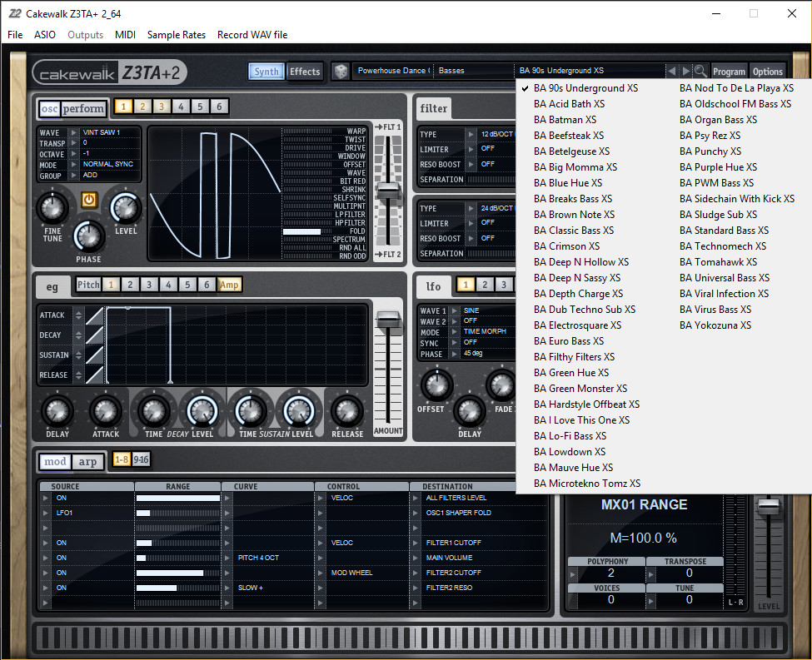The height and width of the screenshot is (660, 812).
Task: Click the dice random patch icon
Action: click(x=341, y=72)
